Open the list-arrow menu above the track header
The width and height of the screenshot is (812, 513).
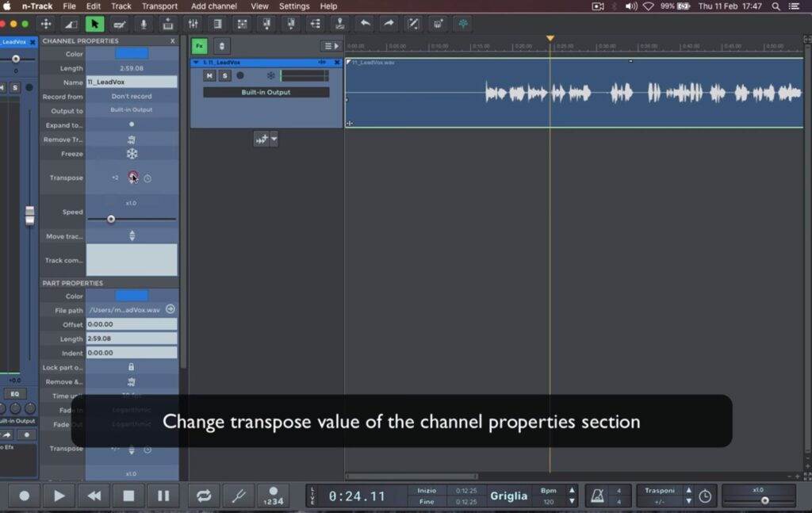331,46
